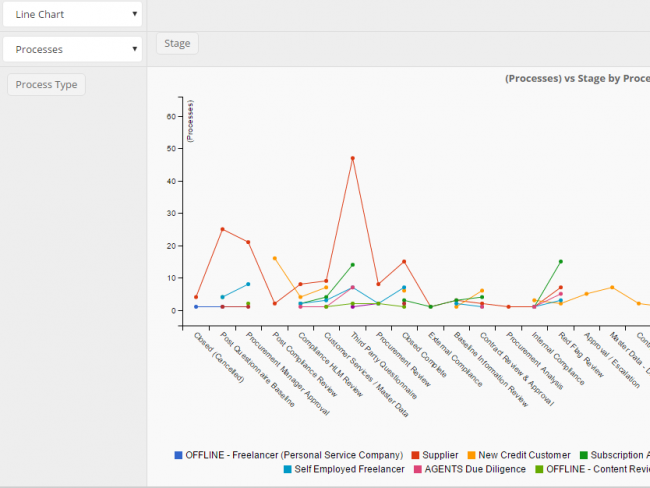Click the blue OFFLINE - Freelancer legend swatch
The height and width of the screenshot is (488, 650).
pyautogui.click(x=179, y=455)
